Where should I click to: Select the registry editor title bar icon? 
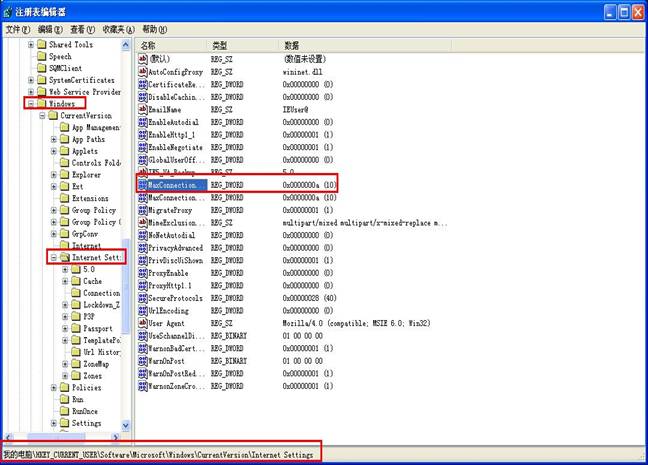(x=11, y=12)
